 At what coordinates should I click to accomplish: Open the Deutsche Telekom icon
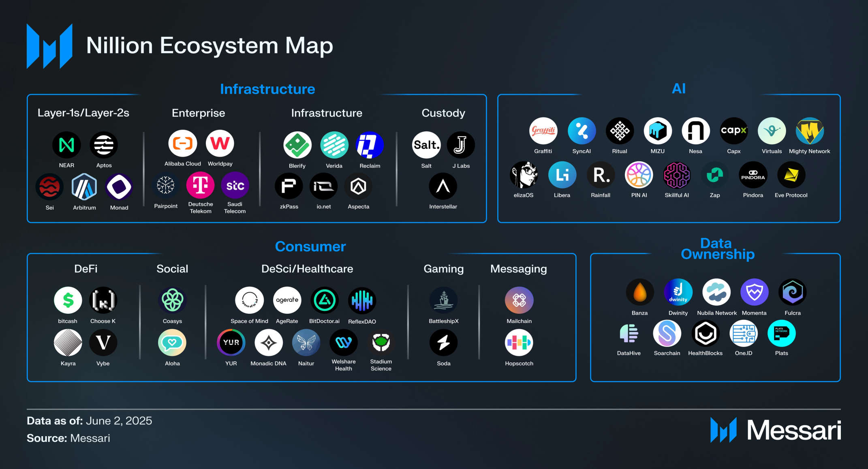coord(200,185)
